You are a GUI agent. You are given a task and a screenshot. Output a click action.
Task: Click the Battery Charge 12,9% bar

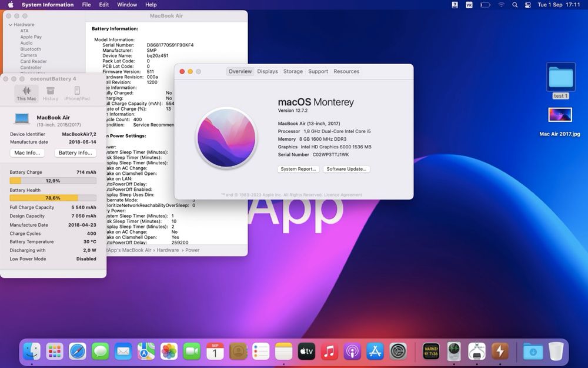53,181
